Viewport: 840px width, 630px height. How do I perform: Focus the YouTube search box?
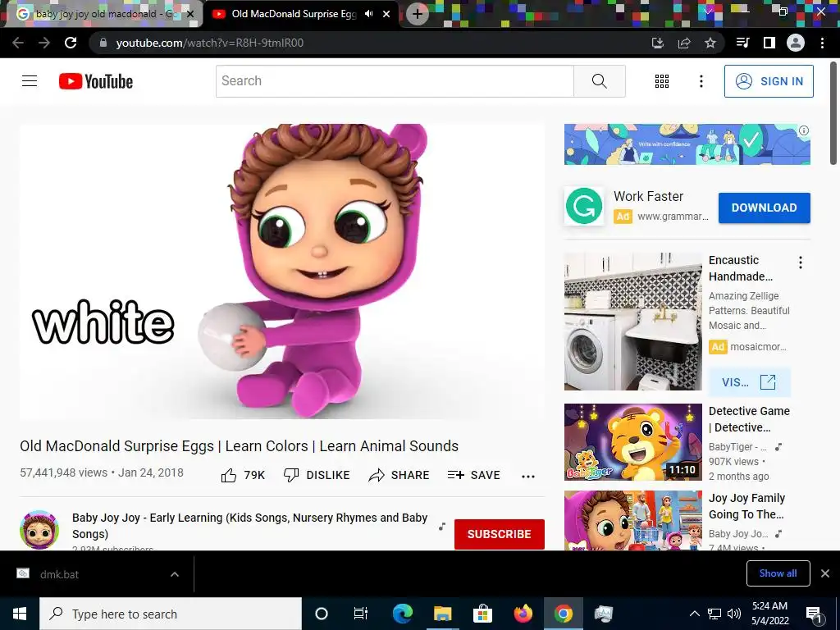click(395, 81)
